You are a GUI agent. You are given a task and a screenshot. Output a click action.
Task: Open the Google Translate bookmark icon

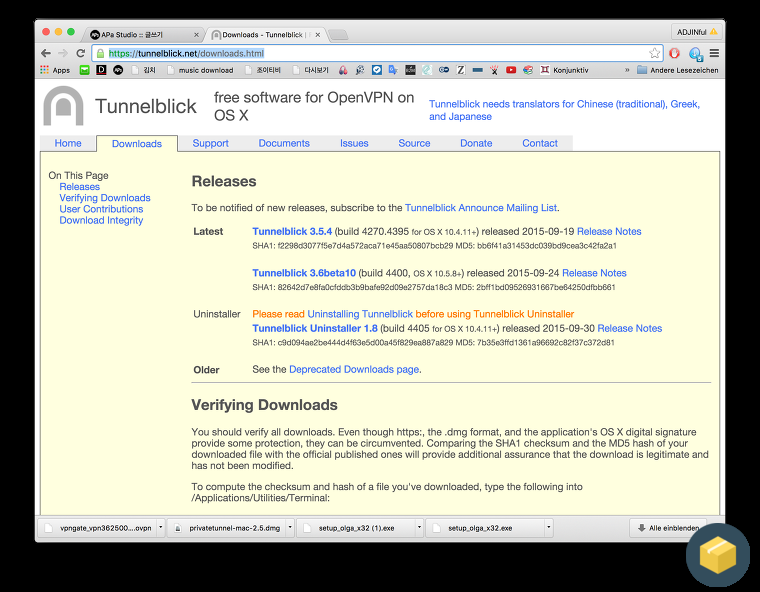point(393,70)
